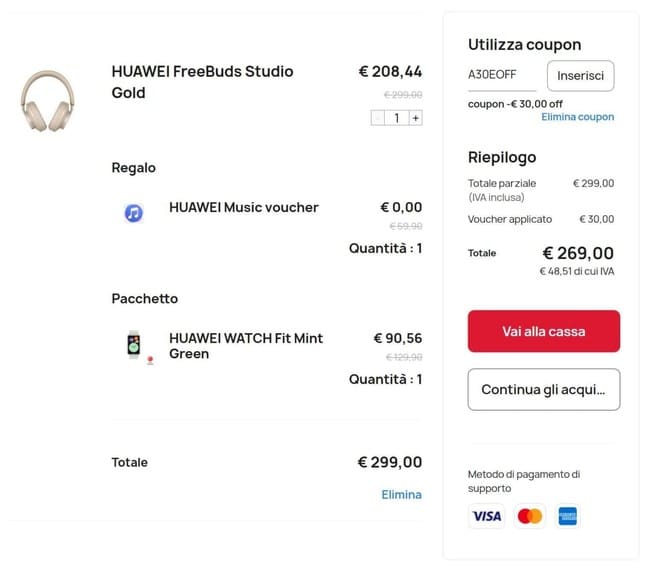Click the Elimina link below Totale

401,495
